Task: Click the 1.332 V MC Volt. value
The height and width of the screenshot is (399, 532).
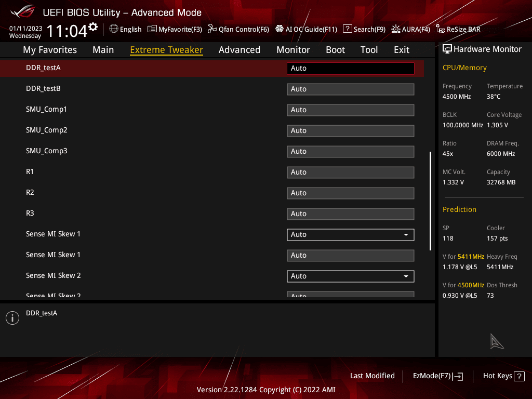Action: (453, 182)
